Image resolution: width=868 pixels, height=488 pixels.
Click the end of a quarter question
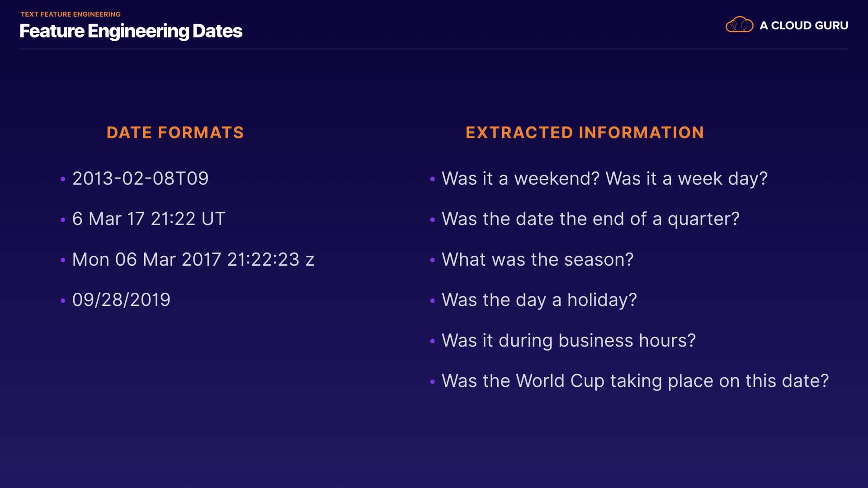click(x=590, y=219)
